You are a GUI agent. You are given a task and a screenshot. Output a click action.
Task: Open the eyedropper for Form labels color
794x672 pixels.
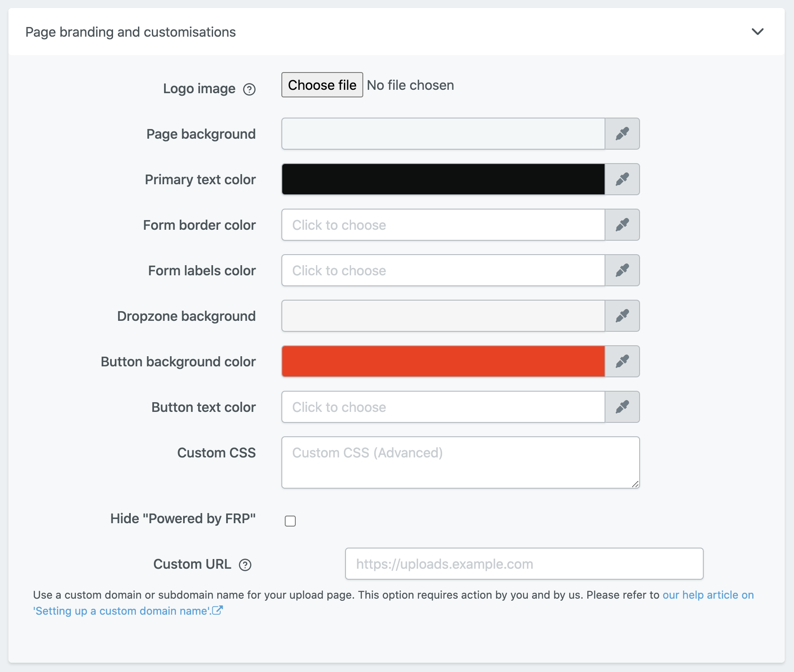(x=622, y=270)
